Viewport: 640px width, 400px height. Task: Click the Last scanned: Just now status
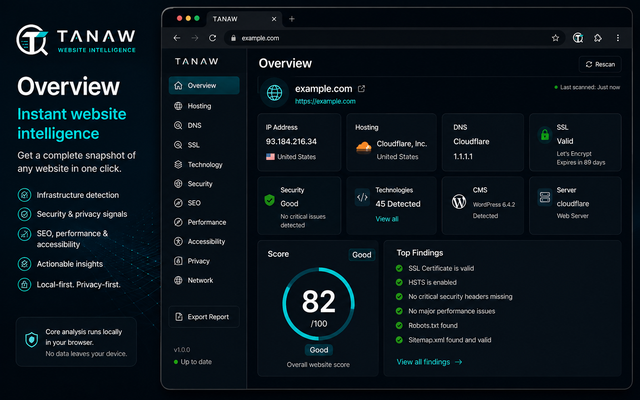587,87
